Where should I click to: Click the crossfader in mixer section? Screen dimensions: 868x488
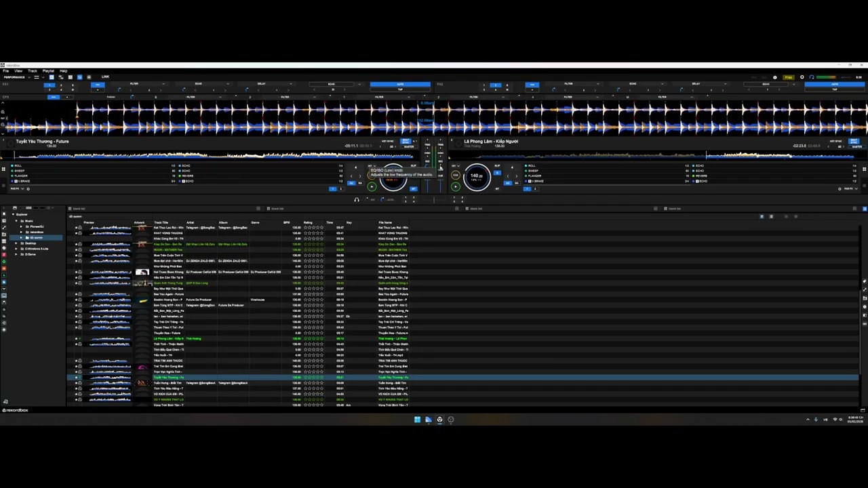point(434,200)
